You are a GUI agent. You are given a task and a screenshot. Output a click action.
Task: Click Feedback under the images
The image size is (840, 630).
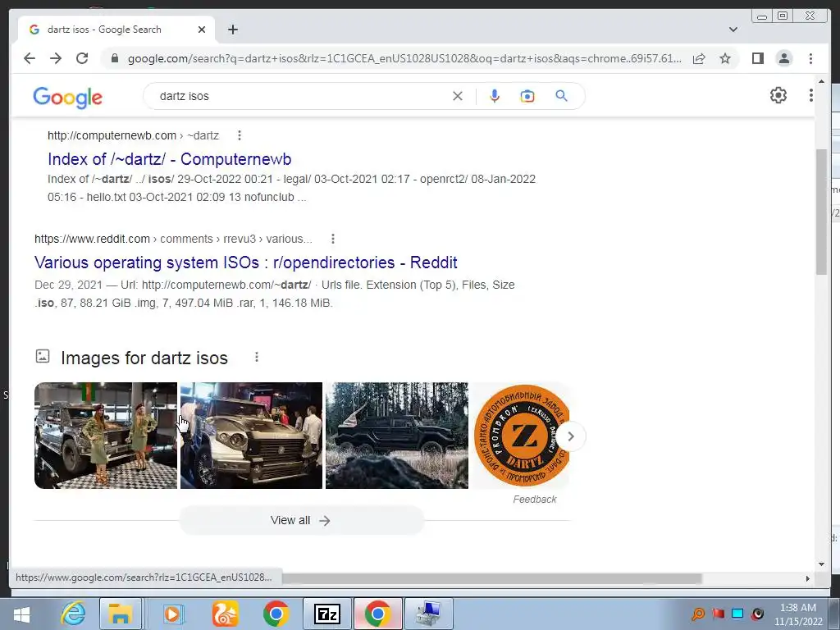pos(535,500)
